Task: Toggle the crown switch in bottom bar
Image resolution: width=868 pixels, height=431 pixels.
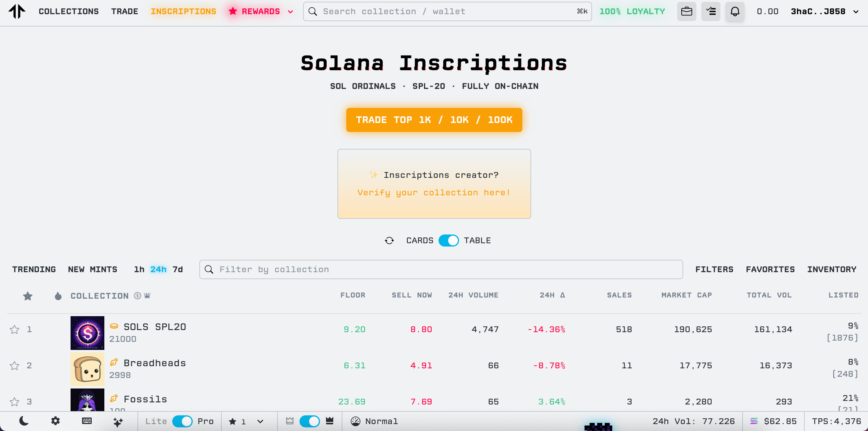Action: 309,421
